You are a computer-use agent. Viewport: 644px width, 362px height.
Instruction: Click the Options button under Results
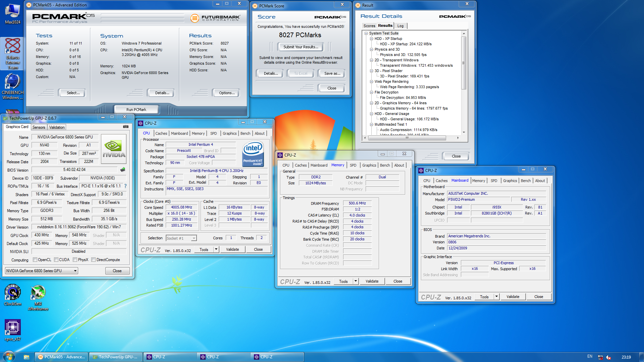(227, 93)
